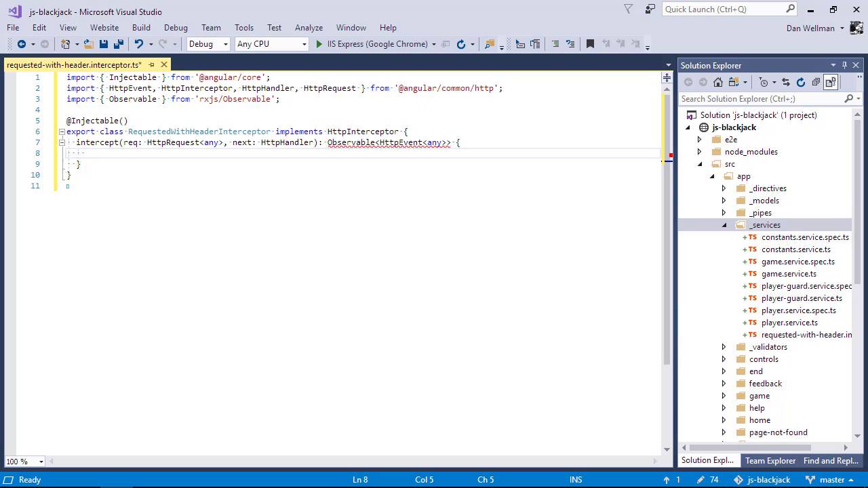Expand the _validators folder

click(724, 347)
